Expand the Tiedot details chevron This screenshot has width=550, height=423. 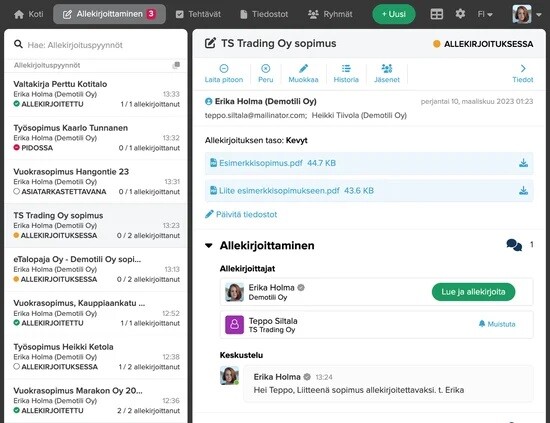pos(523,68)
